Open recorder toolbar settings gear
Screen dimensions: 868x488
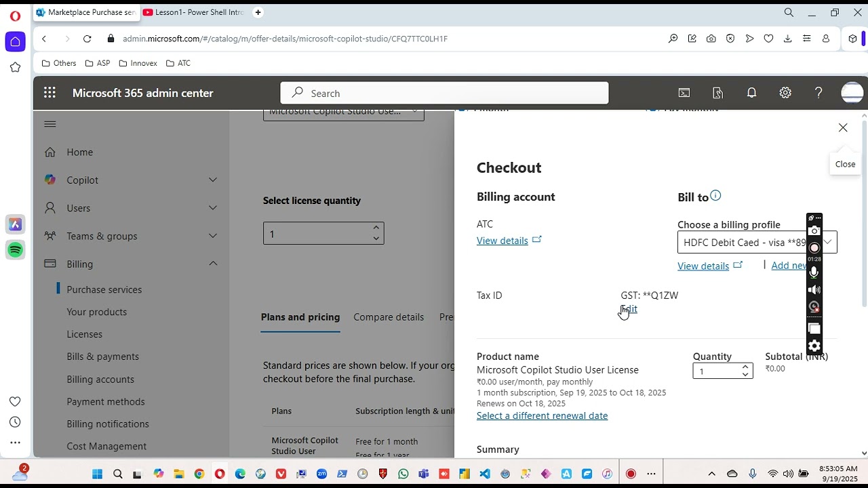point(814,346)
